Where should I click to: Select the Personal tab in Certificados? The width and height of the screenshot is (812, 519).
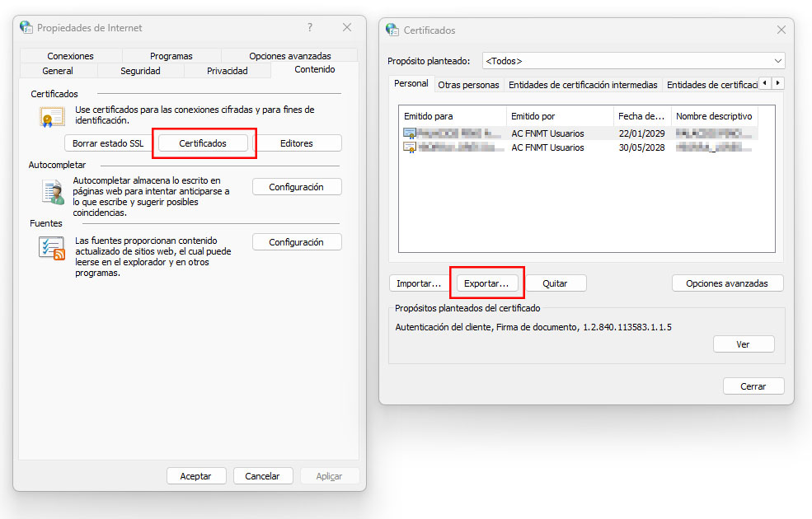click(x=411, y=83)
